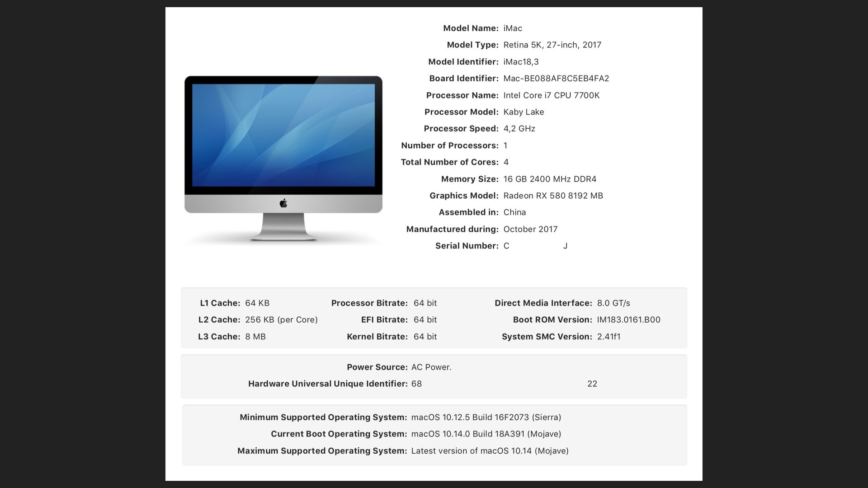Click the "Number of Processors:" label
Screen dimensions: 868x488
click(450, 145)
